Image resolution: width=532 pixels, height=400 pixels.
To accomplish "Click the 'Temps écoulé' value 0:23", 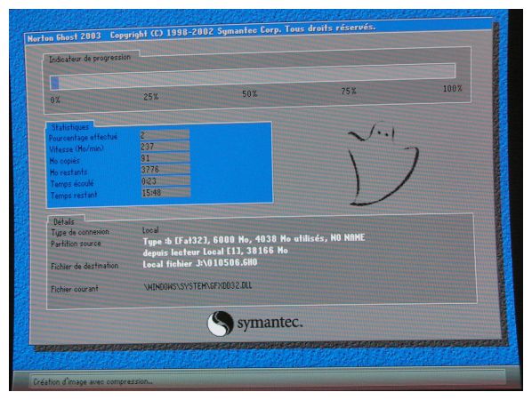I will pyautogui.click(x=165, y=181).
